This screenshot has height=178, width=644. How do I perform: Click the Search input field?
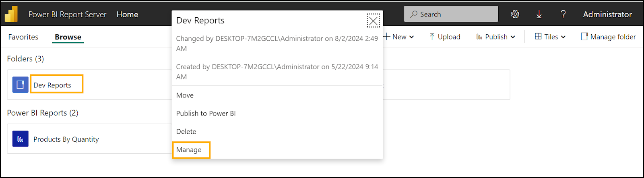click(x=451, y=14)
